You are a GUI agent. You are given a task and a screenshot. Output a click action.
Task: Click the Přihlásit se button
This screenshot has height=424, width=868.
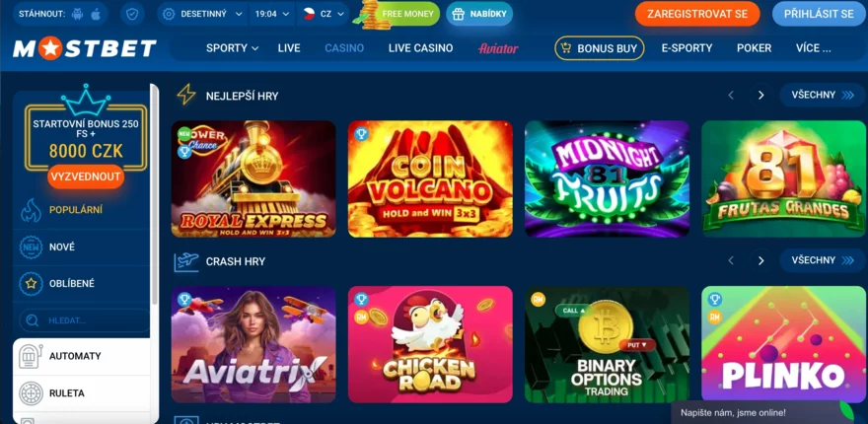point(820,14)
